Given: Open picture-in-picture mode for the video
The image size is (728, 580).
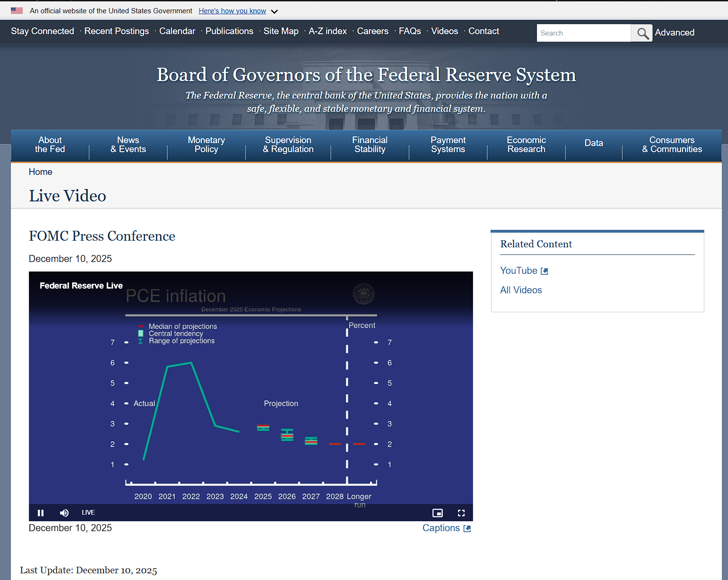Looking at the screenshot, I should [437, 513].
